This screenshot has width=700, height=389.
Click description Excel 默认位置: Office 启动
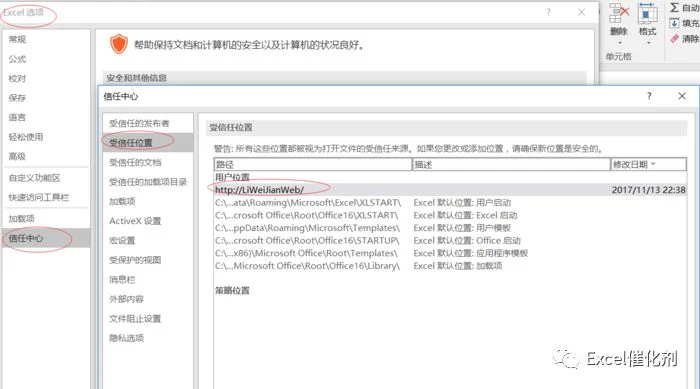pos(467,240)
